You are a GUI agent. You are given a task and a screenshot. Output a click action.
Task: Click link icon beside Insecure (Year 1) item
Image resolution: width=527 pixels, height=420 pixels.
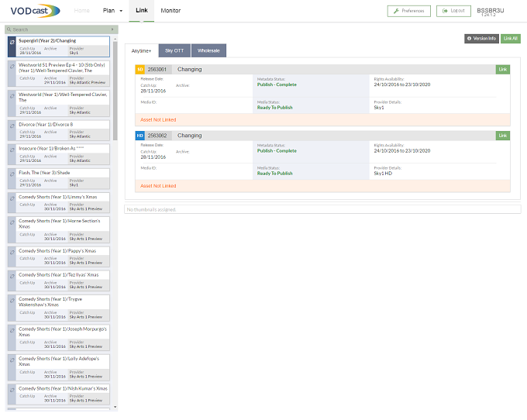point(12,150)
